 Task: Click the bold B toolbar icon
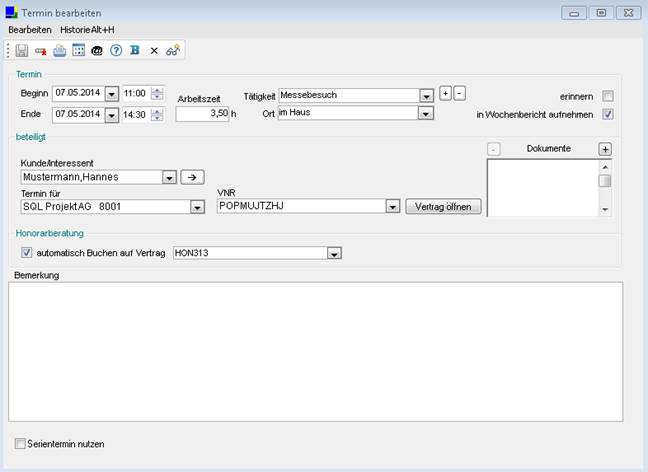point(134,50)
